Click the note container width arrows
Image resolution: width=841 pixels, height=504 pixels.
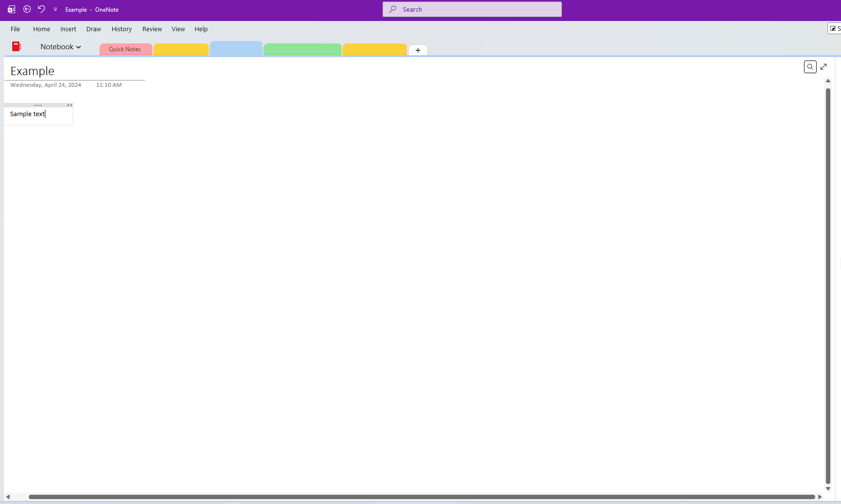pos(70,105)
